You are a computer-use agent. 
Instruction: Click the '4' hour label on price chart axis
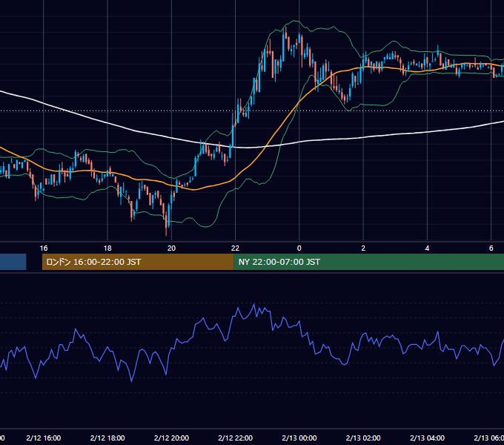[427, 248]
